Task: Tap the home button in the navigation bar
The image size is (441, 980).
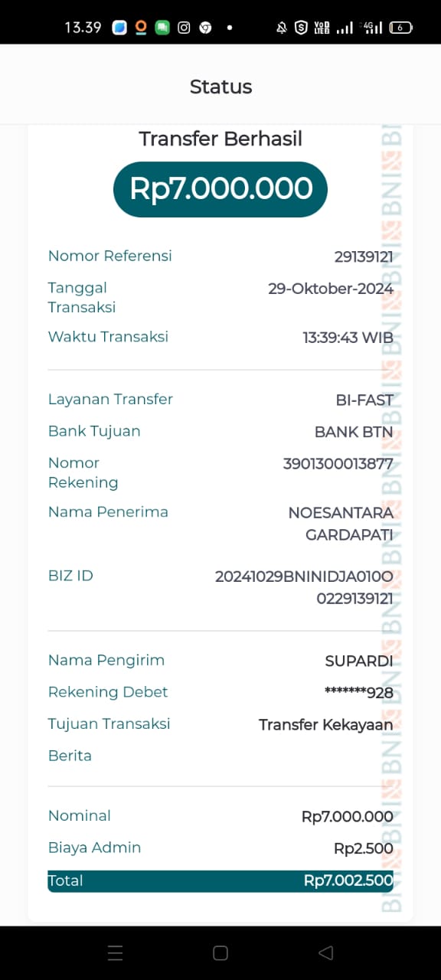Action: [220, 952]
